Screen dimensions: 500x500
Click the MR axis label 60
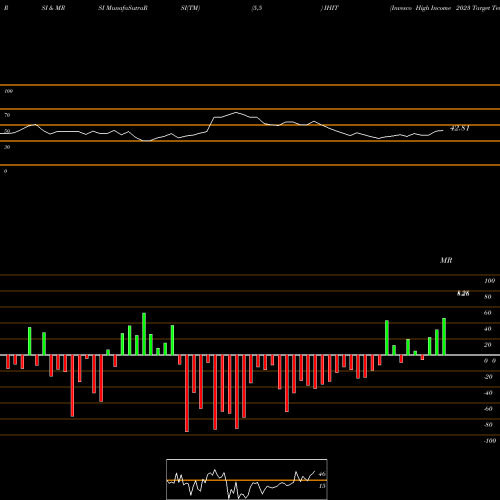pos(488,313)
